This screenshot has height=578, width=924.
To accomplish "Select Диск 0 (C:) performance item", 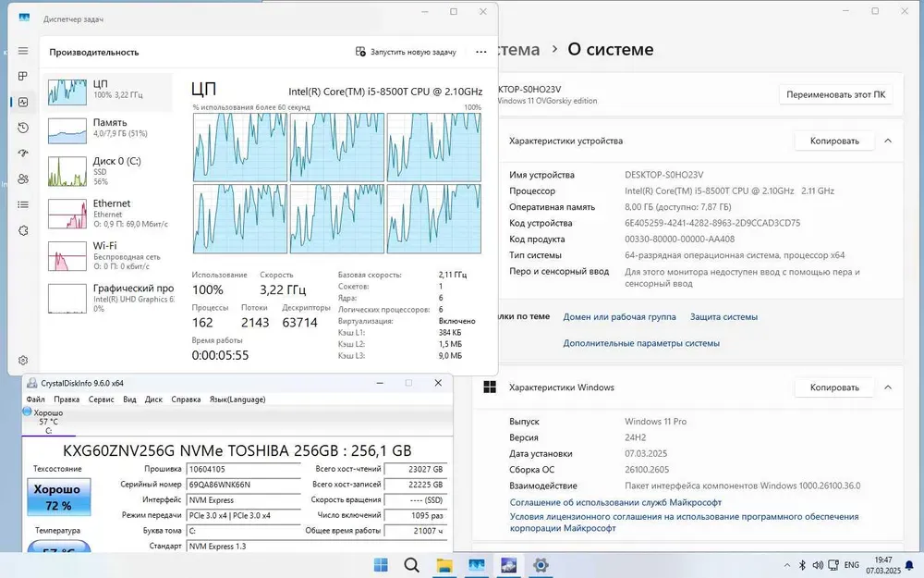I will point(109,171).
